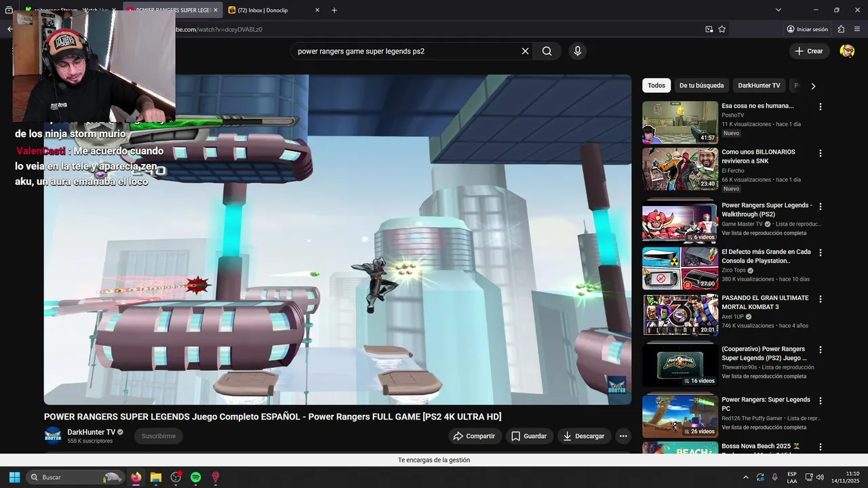The width and height of the screenshot is (868, 488).
Task: Open options for Como unos BILLONARIOS video
Action: 821,153
